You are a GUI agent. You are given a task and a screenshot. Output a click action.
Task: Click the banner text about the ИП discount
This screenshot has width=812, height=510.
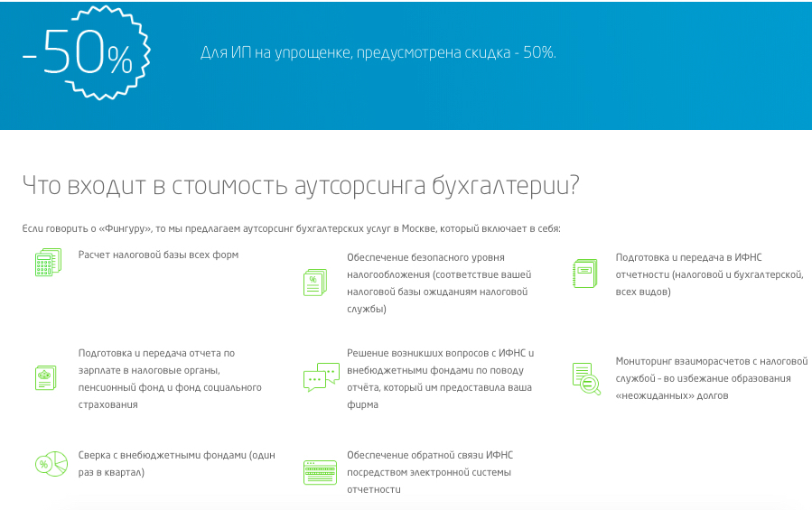tap(378, 52)
